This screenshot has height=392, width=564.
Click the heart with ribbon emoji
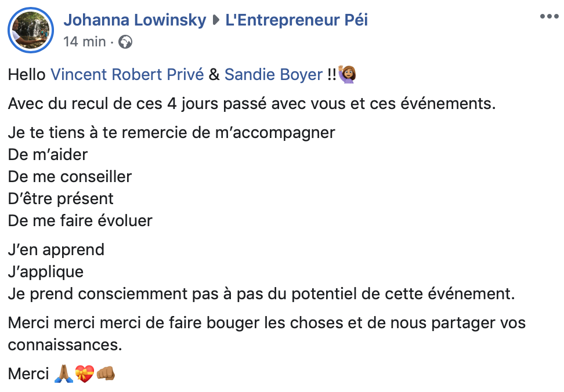coord(84,374)
